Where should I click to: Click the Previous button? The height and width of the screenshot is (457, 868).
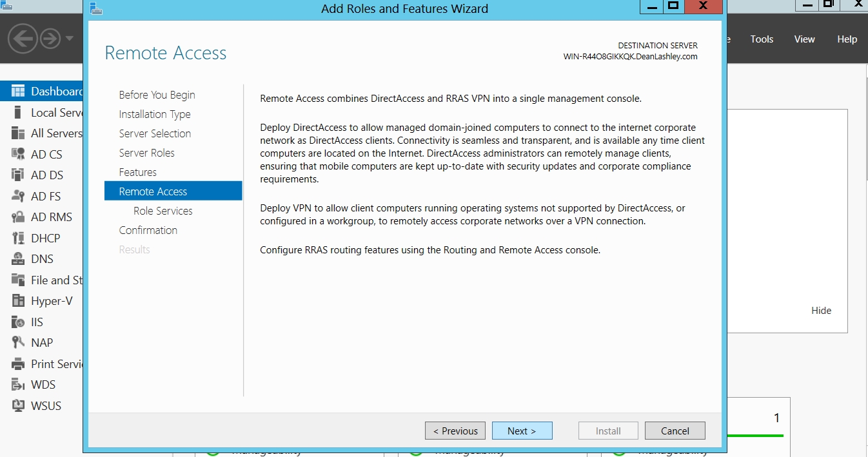(x=455, y=431)
